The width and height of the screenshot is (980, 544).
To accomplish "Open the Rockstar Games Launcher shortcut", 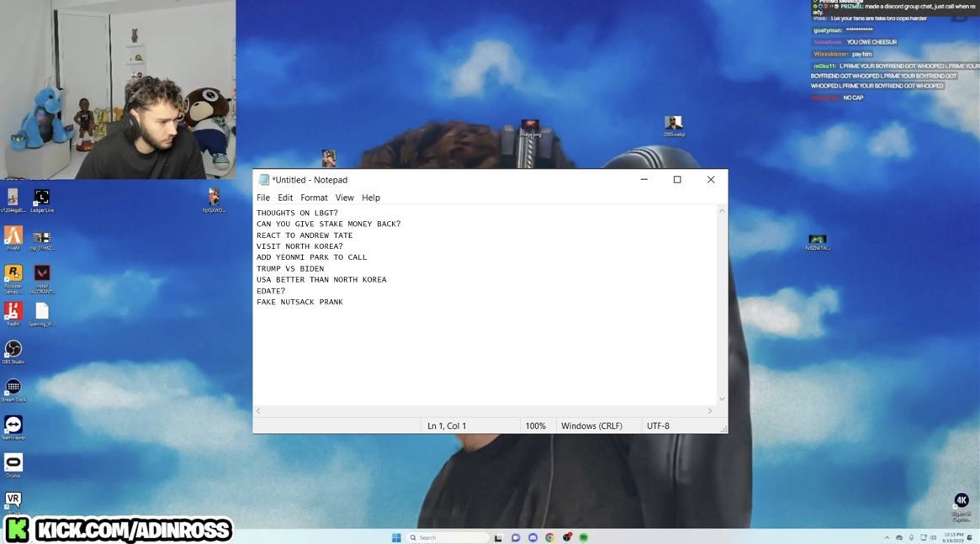I will (x=13, y=278).
